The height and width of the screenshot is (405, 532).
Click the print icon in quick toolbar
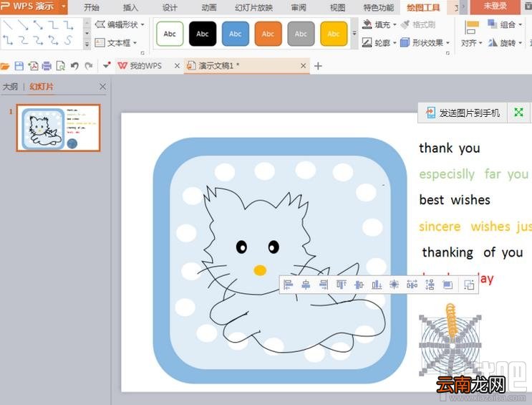pos(47,66)
